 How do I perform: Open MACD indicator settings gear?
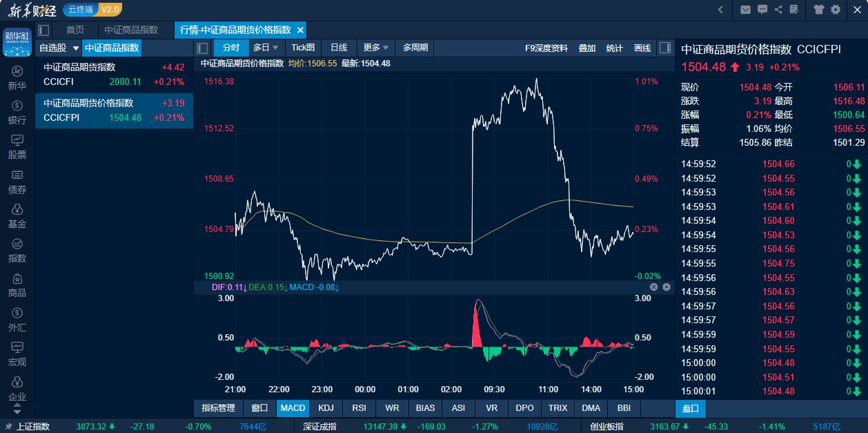pyautogui.click(x=667, y=287)
